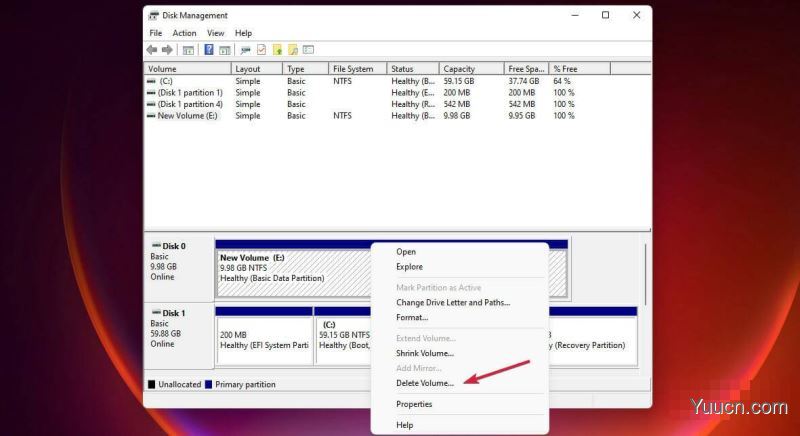
Task: Click the black Unallocated legend swatch
Action: 152,384
